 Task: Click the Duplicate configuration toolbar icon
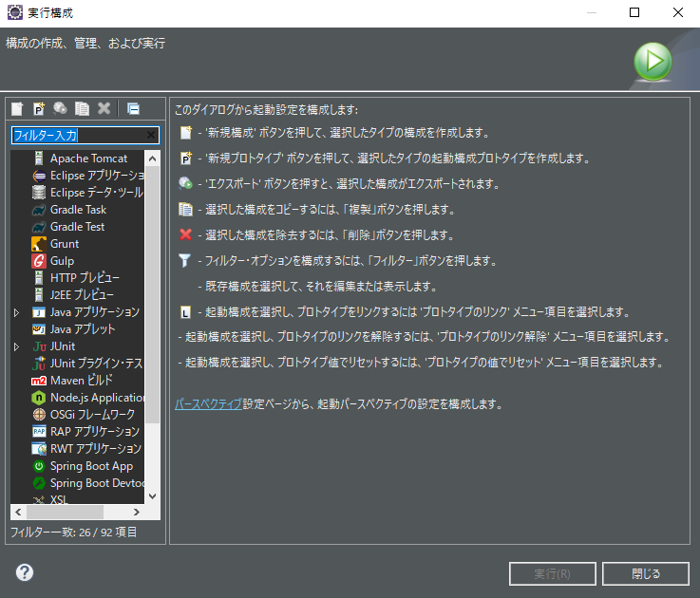coord(82,108)
